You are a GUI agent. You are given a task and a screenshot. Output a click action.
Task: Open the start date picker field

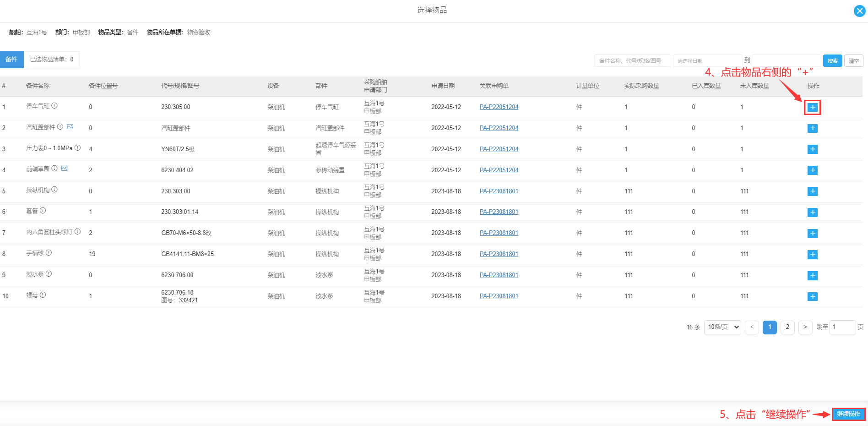(707, 60)
